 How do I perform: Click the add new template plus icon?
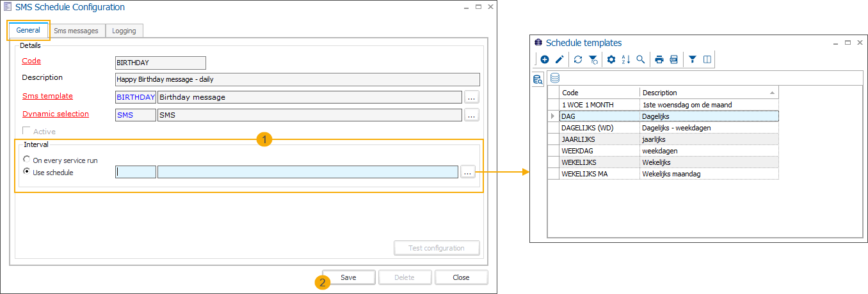545,59
